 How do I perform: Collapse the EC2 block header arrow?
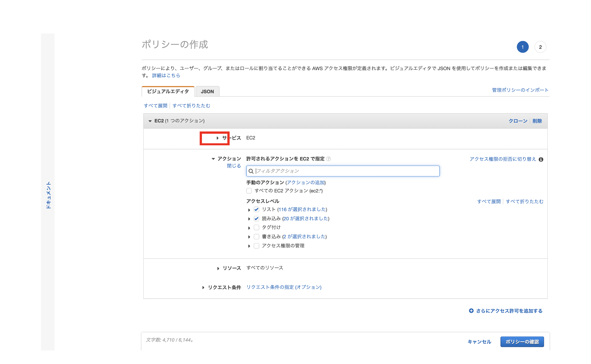[150, 121]
